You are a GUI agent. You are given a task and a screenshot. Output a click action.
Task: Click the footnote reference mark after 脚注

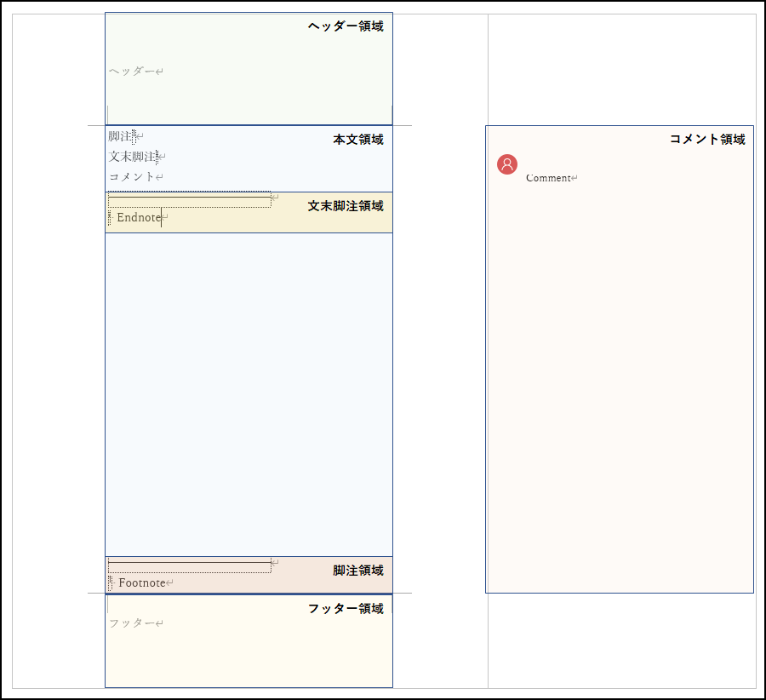click(134, 136)
